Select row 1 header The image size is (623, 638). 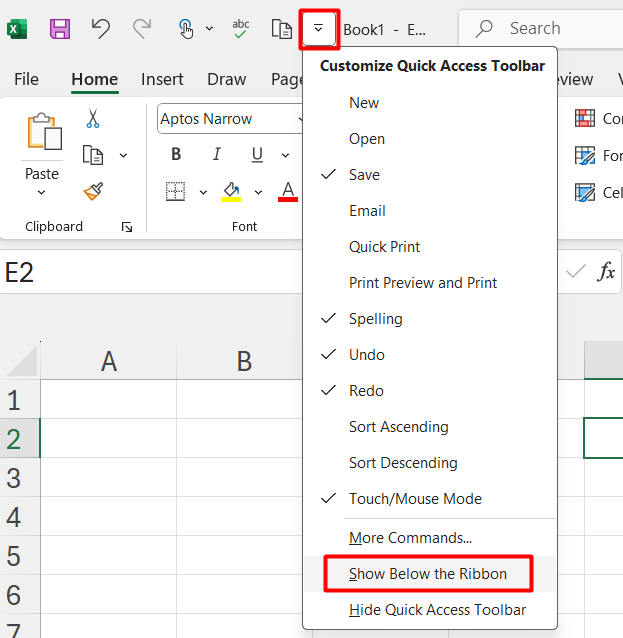20,400
